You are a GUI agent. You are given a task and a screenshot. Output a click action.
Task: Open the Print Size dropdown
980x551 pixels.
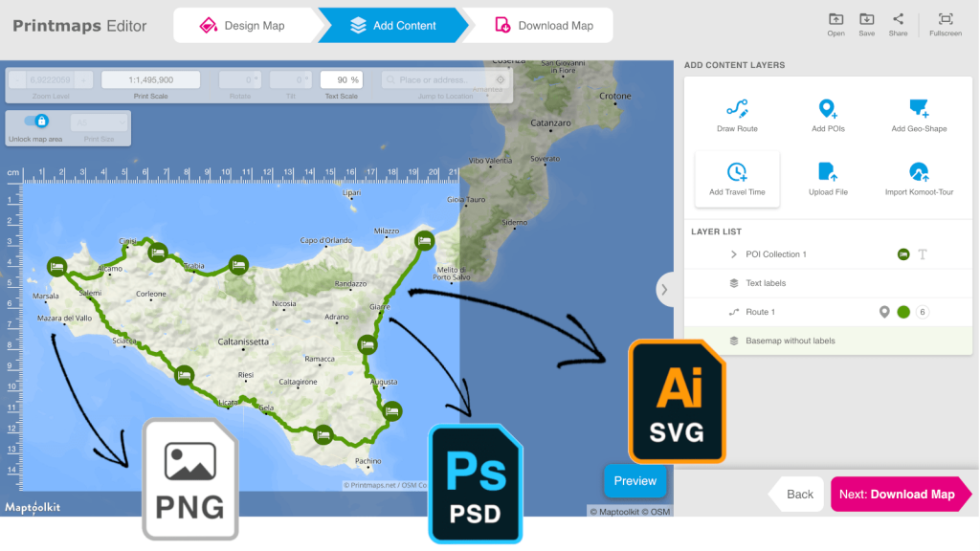[x=99, y=122]
